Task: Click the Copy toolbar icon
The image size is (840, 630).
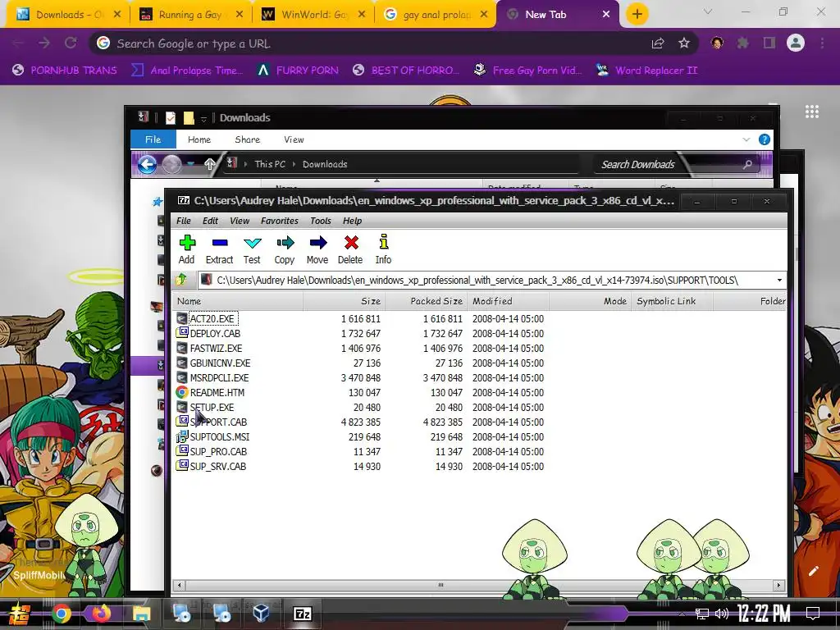Action: tap(285, 249)
